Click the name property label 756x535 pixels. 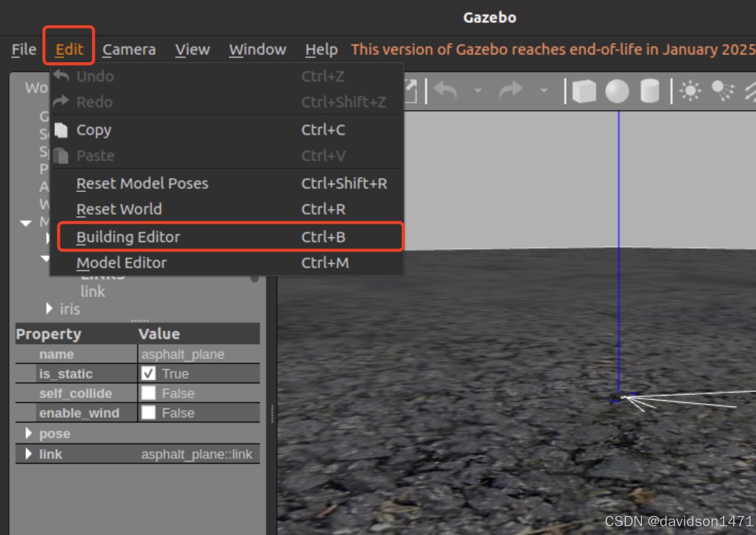click(57, 354)
